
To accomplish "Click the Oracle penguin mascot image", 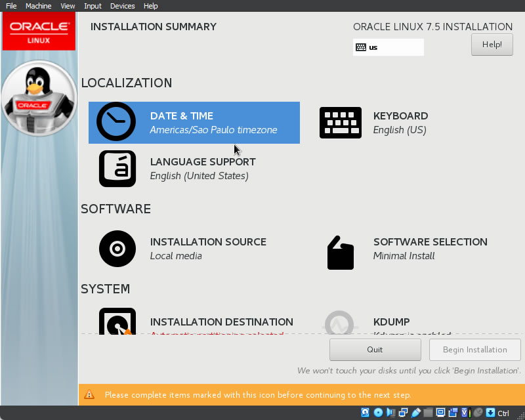I will point(39,98).
